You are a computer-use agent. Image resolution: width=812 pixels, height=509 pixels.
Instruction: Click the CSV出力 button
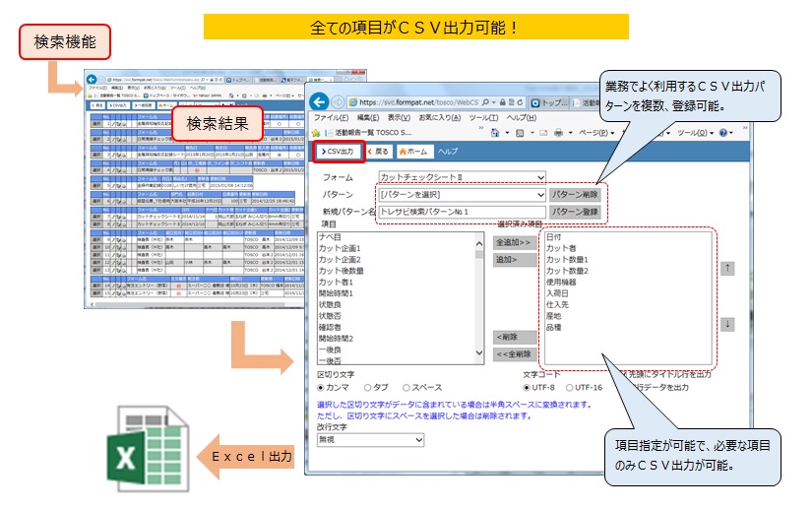click(339, 152)
